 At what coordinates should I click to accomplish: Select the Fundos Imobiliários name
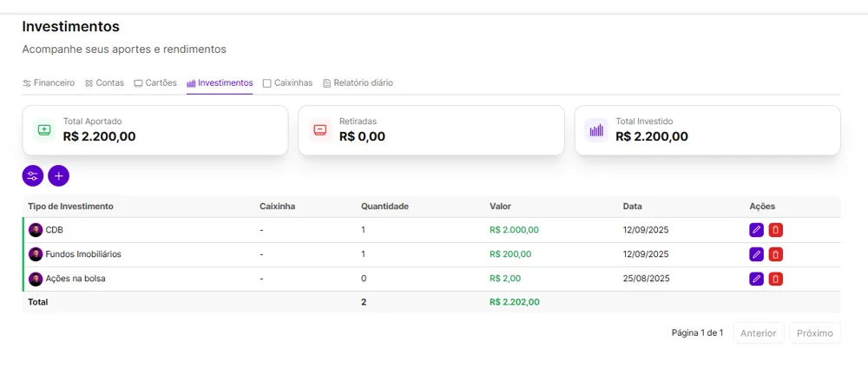pos(83,254)
